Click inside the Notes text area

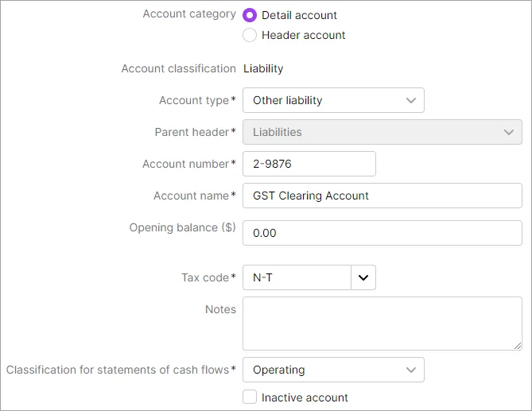(x=382, y=324)
